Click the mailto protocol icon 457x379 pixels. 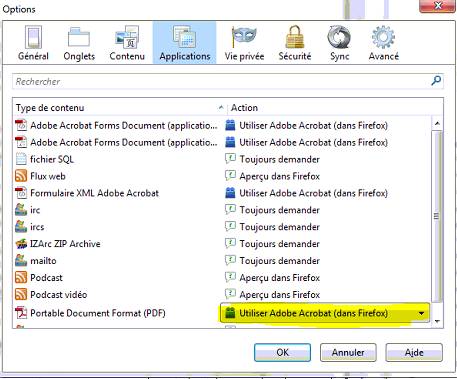(x=21, y=261)
